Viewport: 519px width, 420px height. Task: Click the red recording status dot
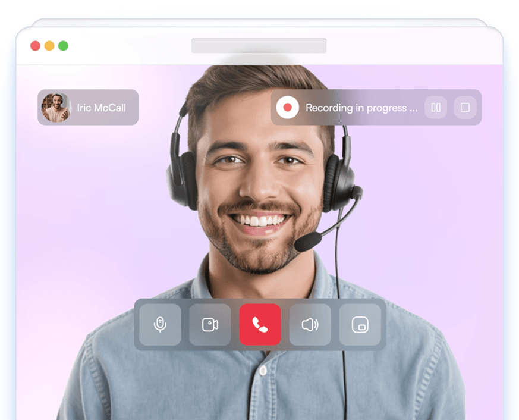(288, 108)
